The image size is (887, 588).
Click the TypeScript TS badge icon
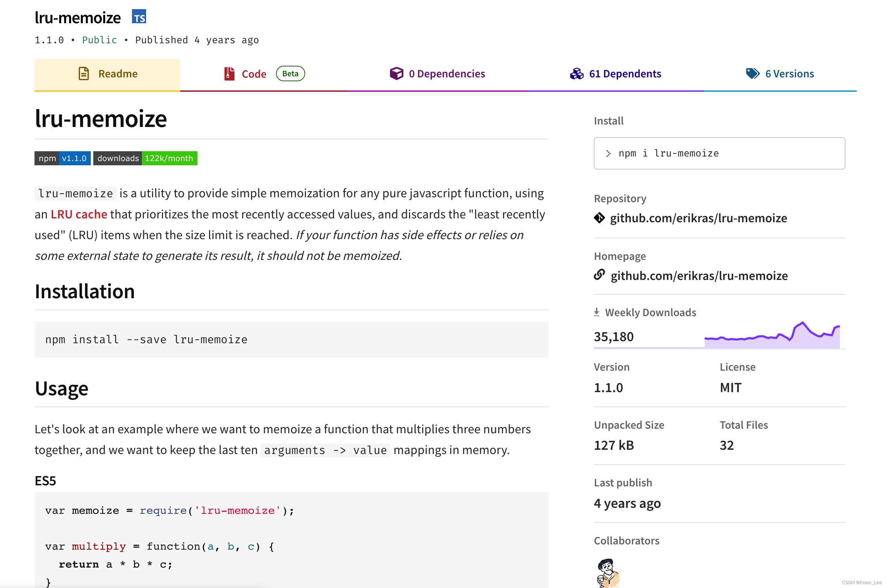coord(139,17)
